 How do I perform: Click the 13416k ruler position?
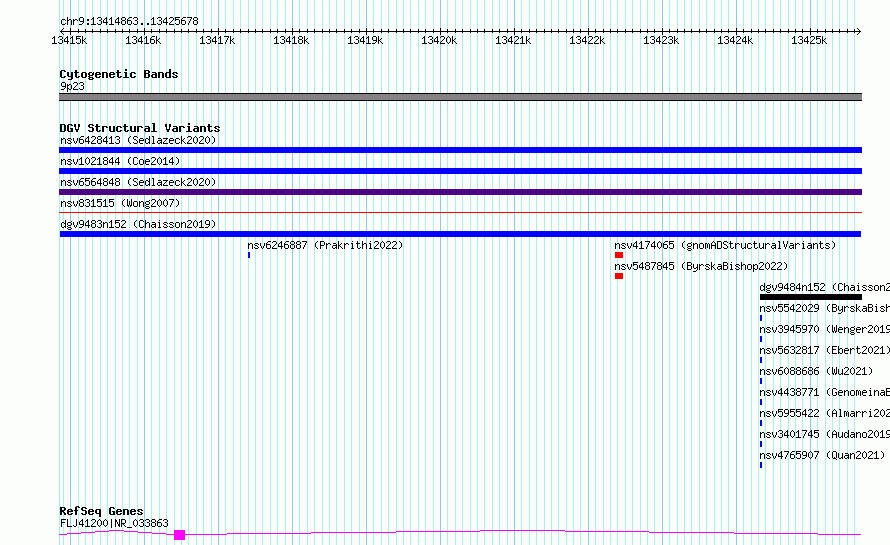pos(143,40)
